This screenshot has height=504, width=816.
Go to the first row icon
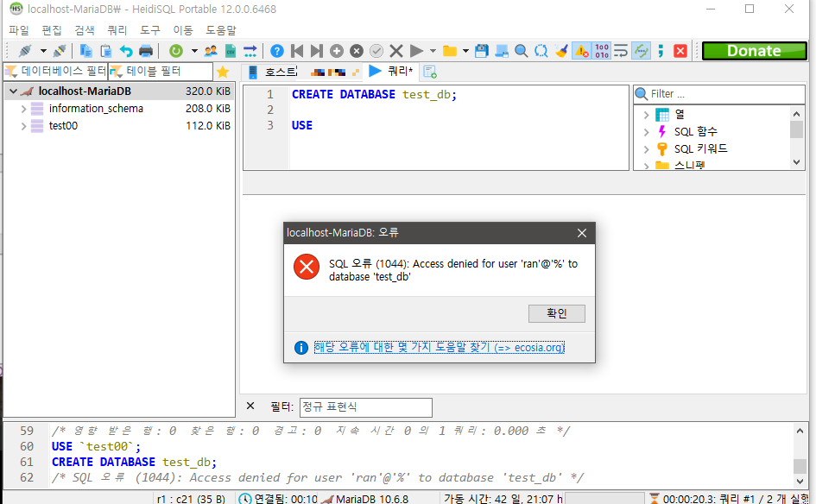(x=297, y=51)
